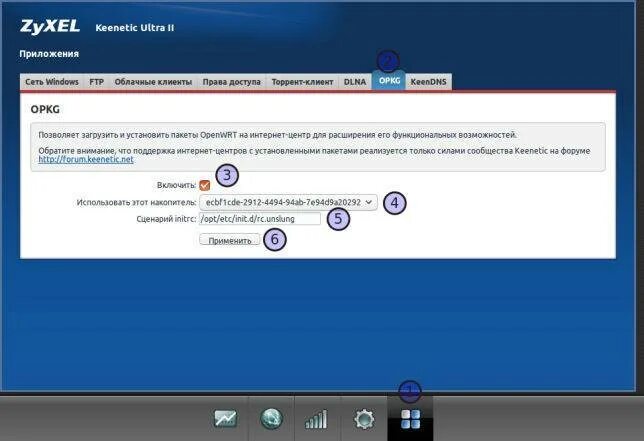The height and width of the screenshot is (441, 644).
Task: Click the OPKG section heading
Action: (x=45, y=109)
